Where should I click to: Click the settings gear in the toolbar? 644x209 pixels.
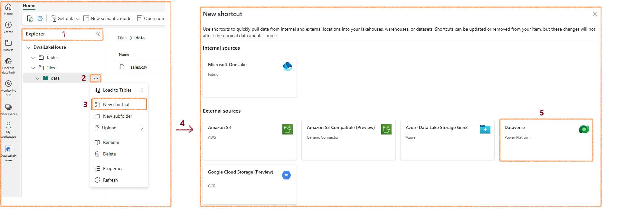click(40, 18)
